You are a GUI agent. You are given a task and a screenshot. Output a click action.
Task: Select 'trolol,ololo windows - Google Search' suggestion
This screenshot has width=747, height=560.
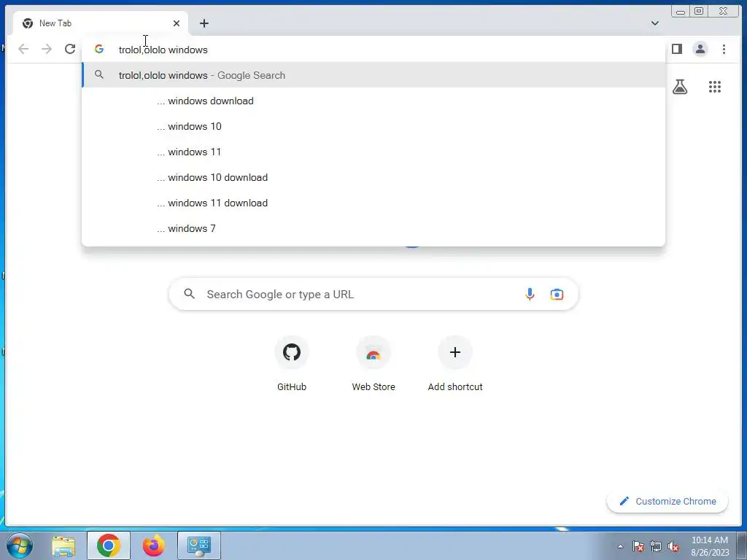tap(373, 75)
